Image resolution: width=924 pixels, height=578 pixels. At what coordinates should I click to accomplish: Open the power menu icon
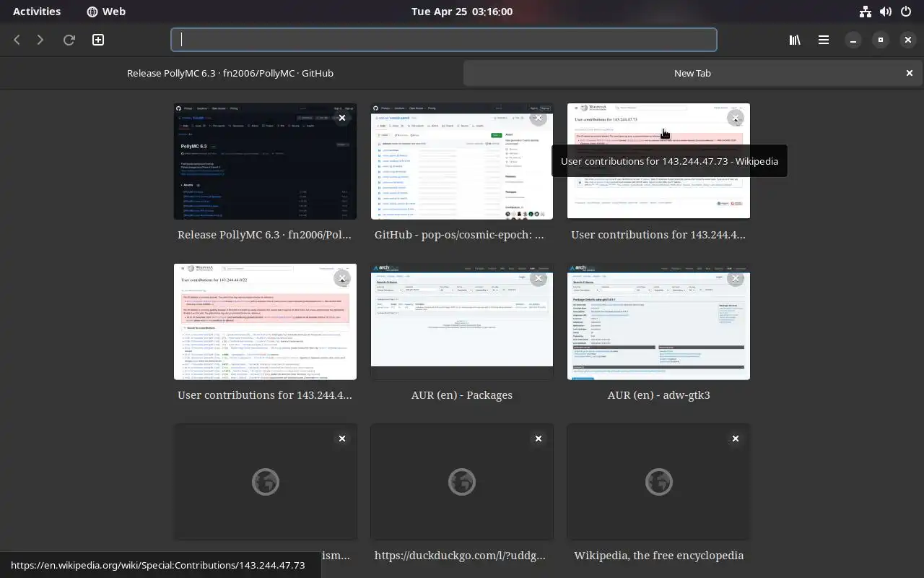[906, 12]
